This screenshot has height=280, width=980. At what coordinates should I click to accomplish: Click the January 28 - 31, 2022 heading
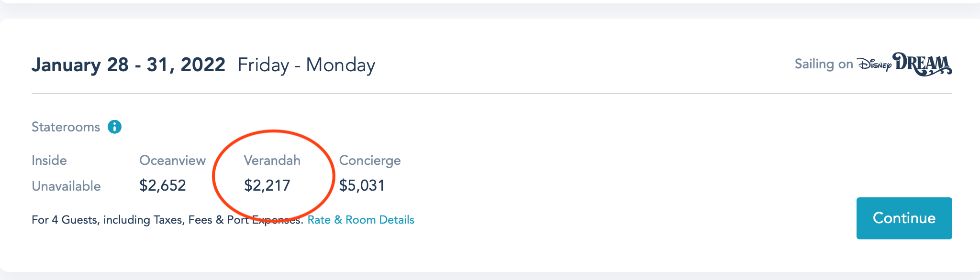[x=128, y=65]
